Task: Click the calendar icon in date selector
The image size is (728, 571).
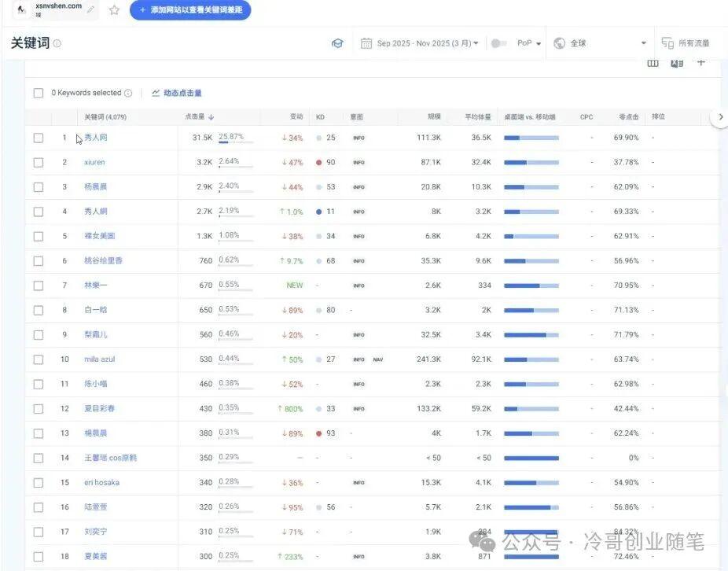Action: click(366, 43)
